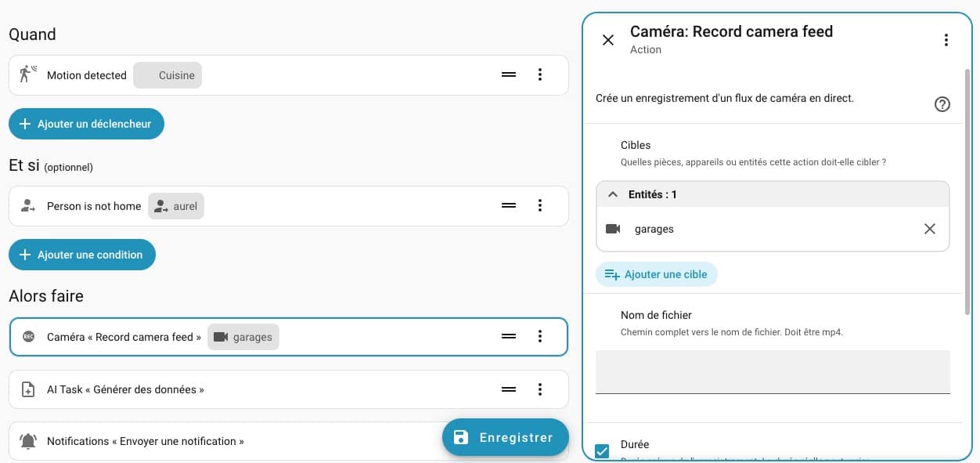Click the Nom de fichier input field
The image size is (980, 463).
click(x=772, y=371)
